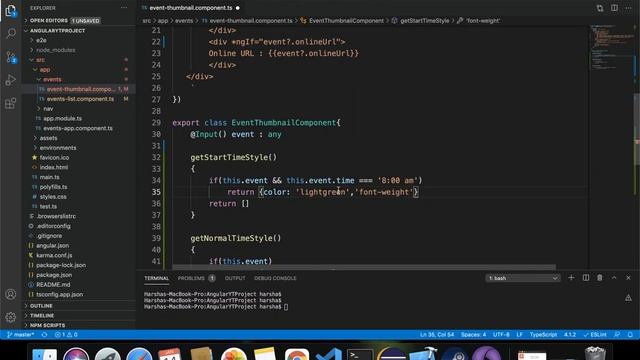Maximize the panel with the up chevron
Viewport: 640px width, 360px height.
click(614, 278)
